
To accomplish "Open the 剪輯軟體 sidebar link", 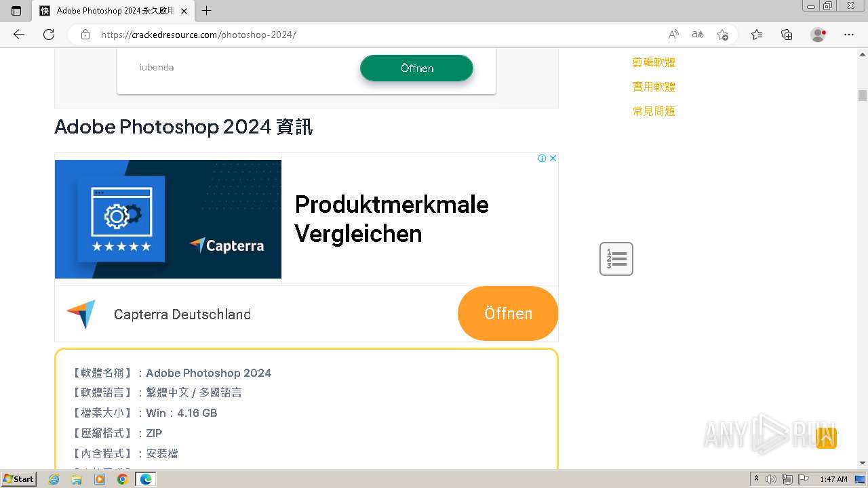I will [x=654, y=62].
